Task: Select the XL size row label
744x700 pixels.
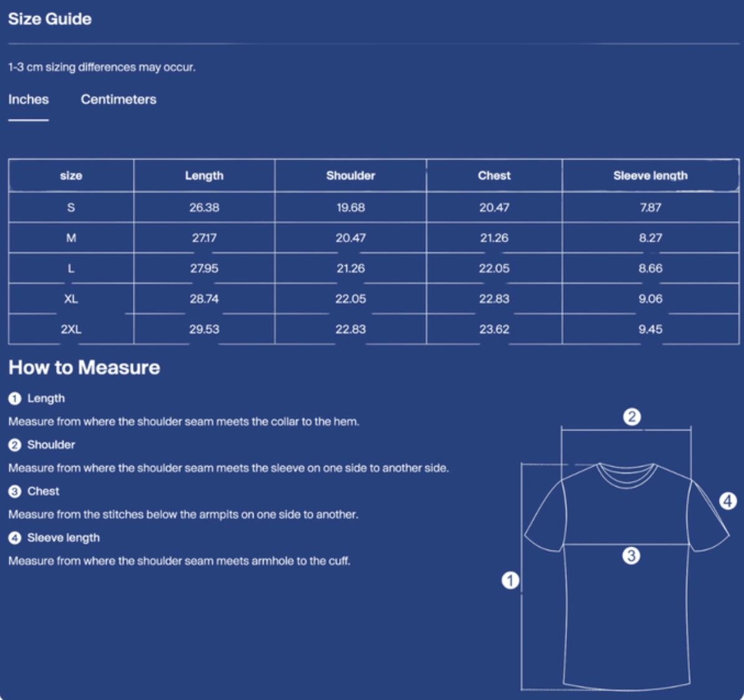Action: (71, 299)
